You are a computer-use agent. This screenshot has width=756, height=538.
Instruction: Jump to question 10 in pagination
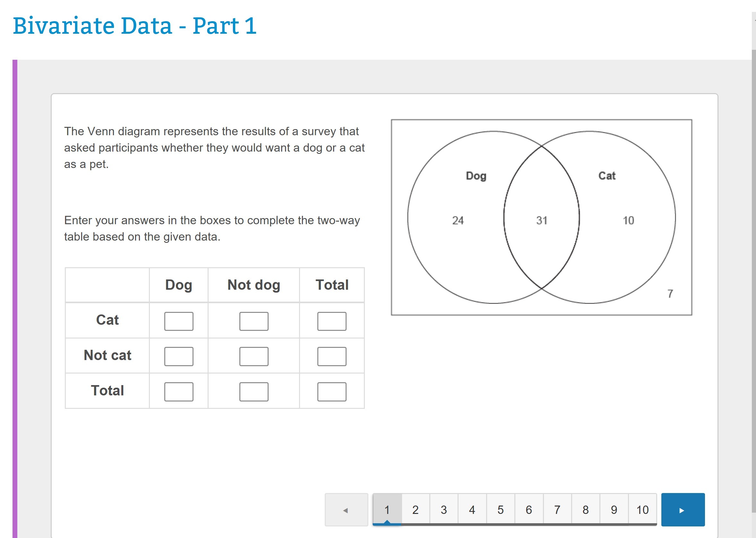[x=642, y=509]
